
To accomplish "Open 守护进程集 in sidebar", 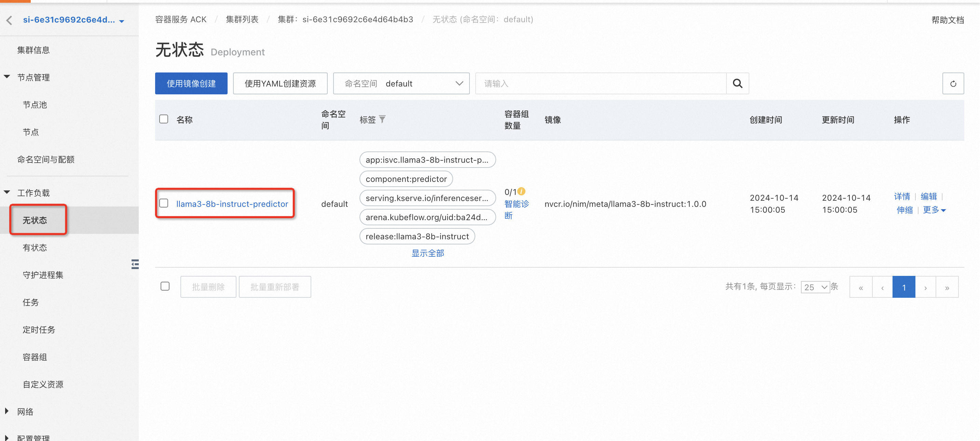I will point(43,275).
